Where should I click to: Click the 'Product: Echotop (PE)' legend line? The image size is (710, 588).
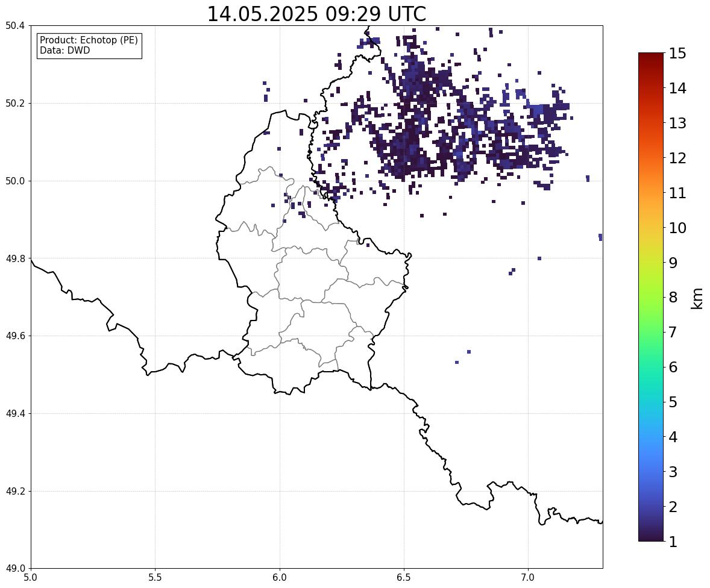(x=89, y=40)
